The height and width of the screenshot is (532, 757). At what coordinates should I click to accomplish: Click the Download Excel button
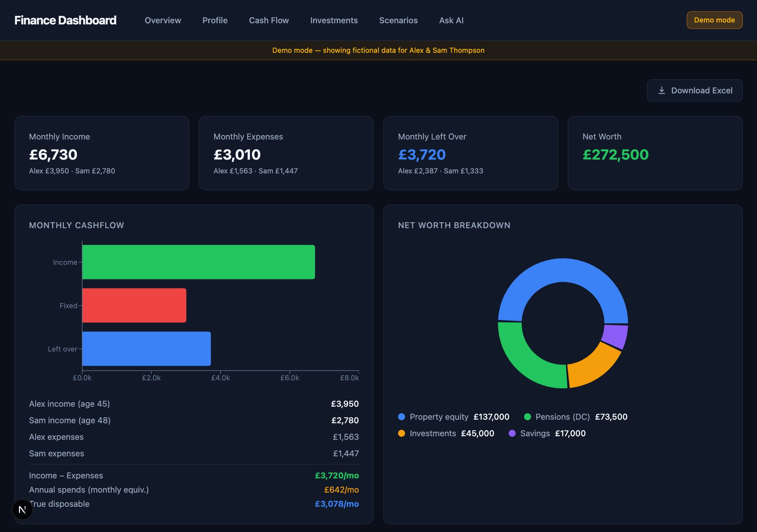[x=695, y=91]
